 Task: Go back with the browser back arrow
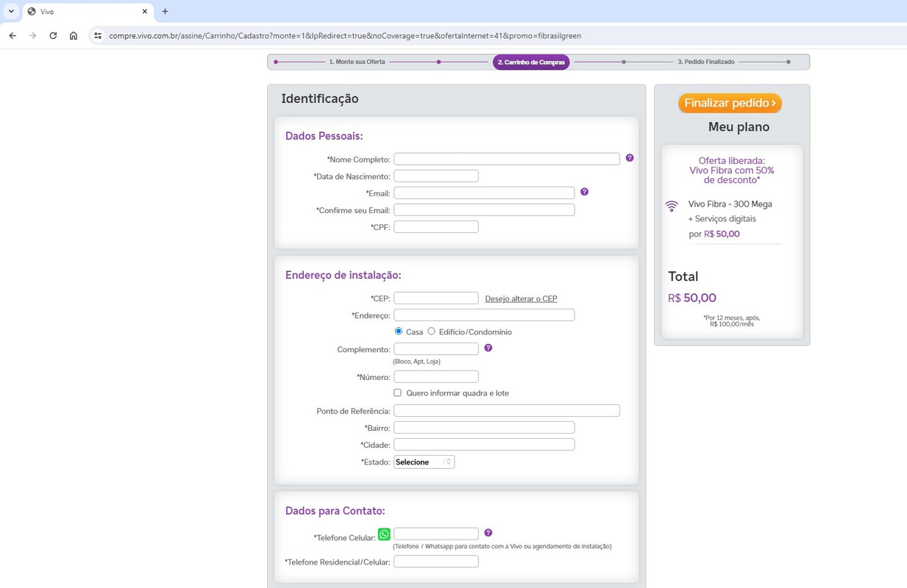click(13, 35)
